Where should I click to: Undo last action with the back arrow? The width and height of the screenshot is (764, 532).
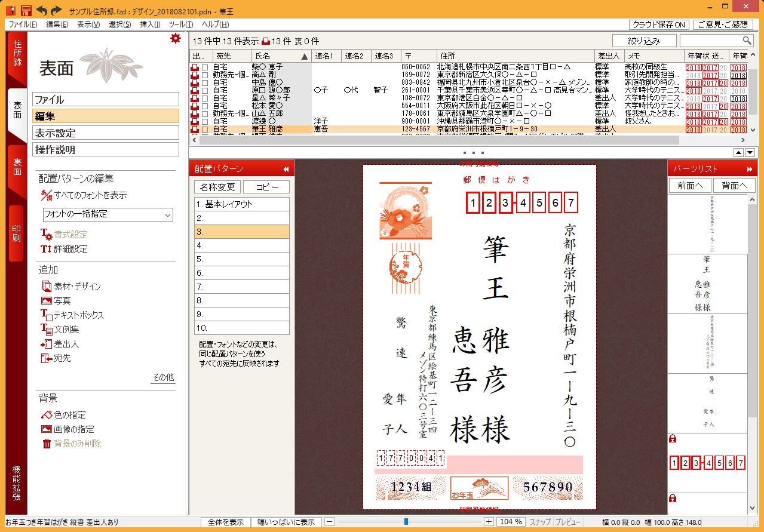[41, 11]
